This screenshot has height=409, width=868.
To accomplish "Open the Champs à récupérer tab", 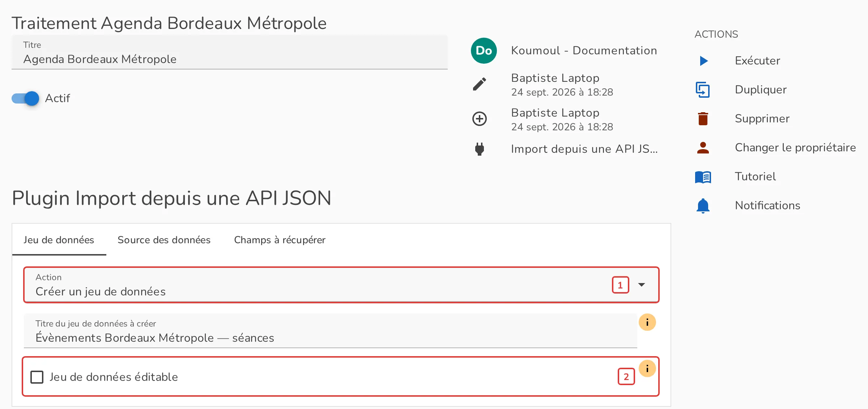I will tap(280, 240).
